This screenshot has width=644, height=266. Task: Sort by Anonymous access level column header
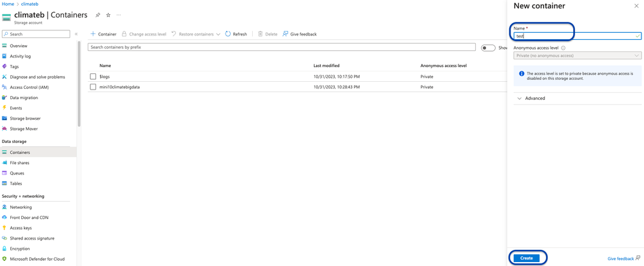(444, 66)
